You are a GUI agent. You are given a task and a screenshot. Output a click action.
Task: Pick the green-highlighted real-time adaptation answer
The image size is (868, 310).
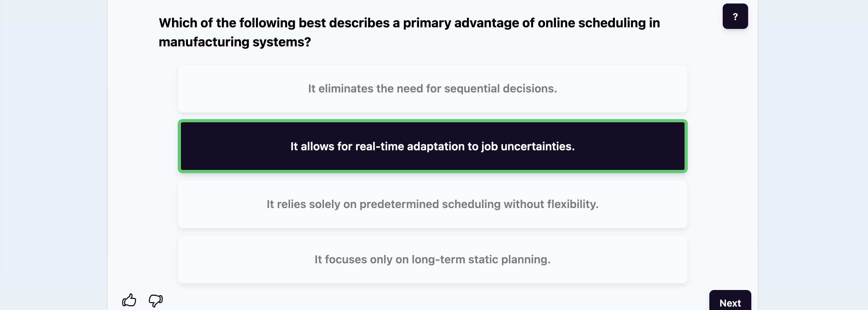(x=432, y=146)
